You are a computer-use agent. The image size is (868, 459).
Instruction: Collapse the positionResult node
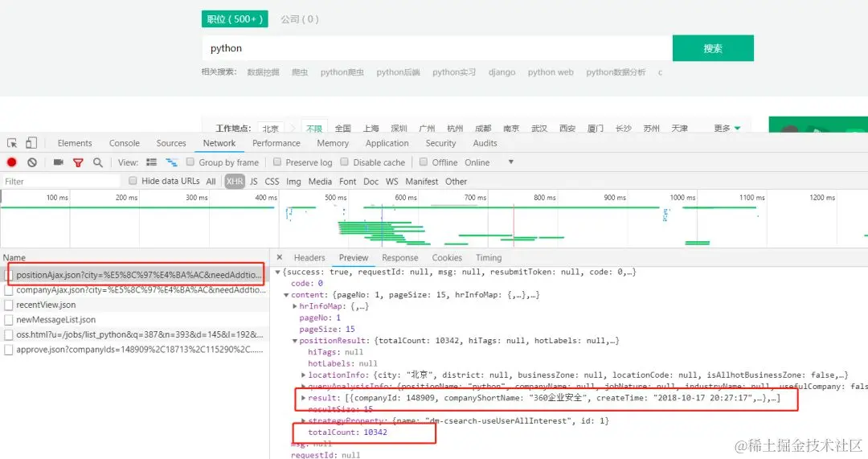pos(295,341)
